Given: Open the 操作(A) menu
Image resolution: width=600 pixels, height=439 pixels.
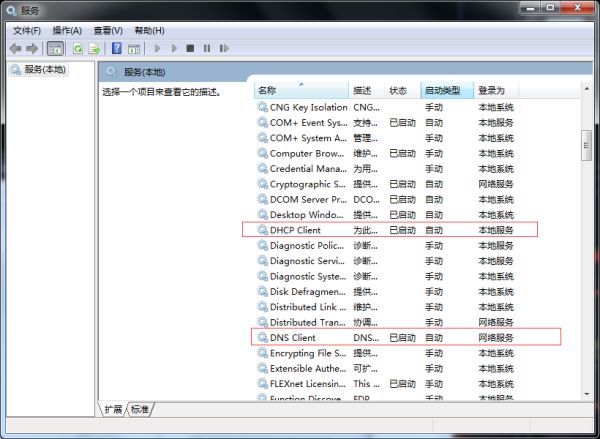Looking at the screenshot, I should click(68, 30).
